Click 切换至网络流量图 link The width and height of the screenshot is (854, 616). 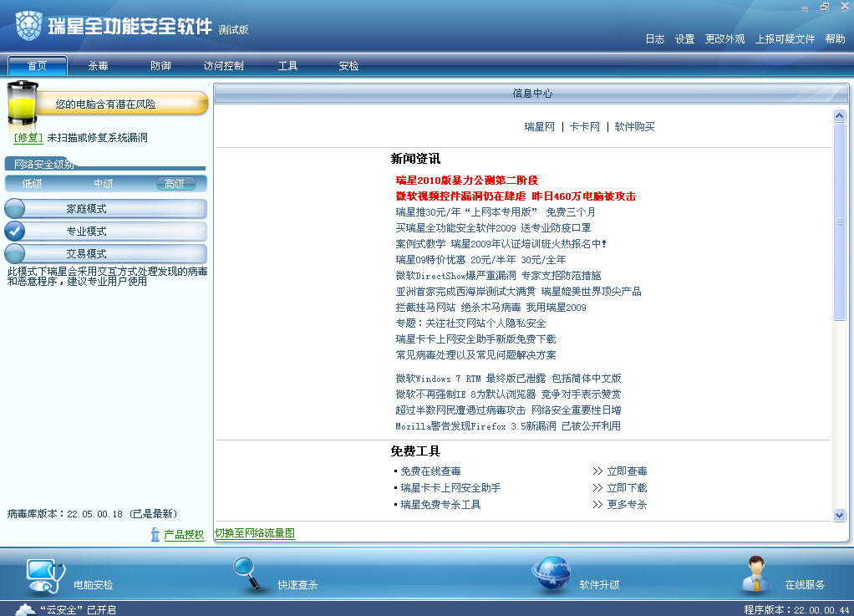[255, 533]
